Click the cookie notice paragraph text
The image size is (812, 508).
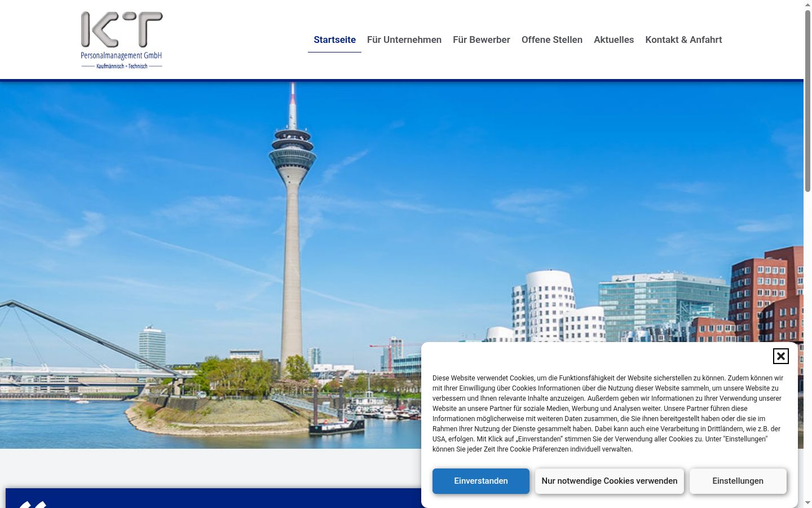click(609, 414)
